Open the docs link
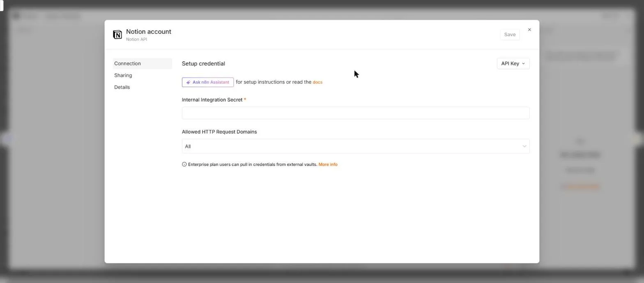This screenshot has height=283, width=644. point(317,82)
